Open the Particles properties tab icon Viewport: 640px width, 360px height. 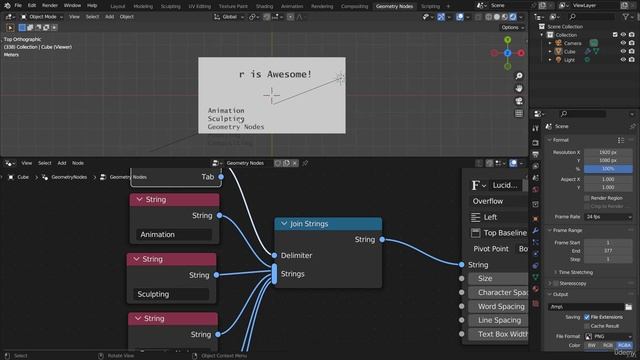(x=536, y=242)
